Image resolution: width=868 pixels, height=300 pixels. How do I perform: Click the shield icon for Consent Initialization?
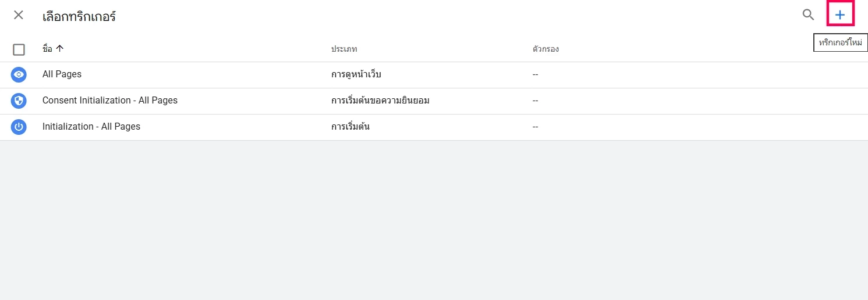pyautogui.click(x=19, y=101)
